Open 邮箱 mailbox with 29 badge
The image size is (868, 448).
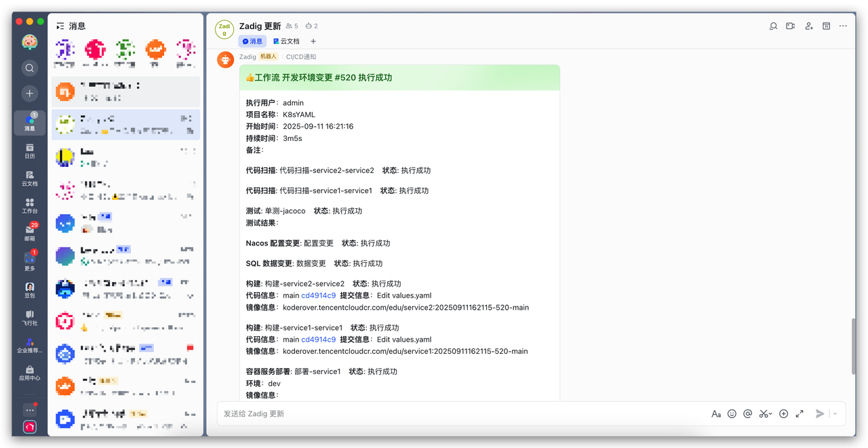coord(29,234)
